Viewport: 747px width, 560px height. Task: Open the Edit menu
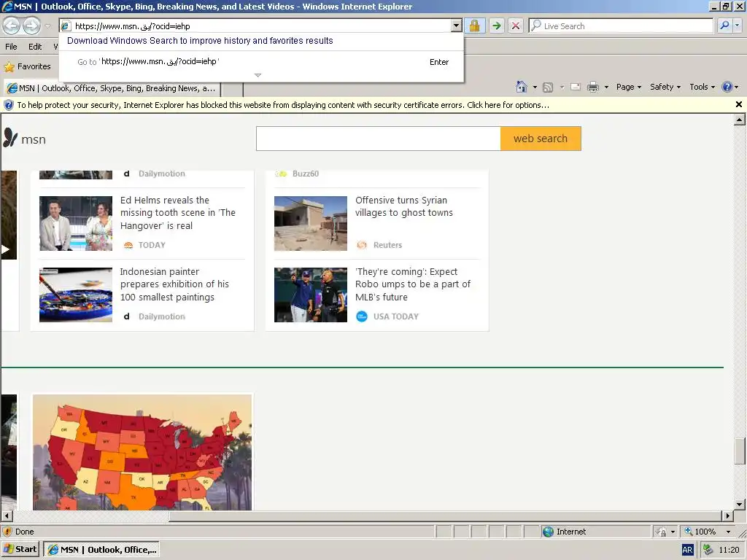coord(35,47)
